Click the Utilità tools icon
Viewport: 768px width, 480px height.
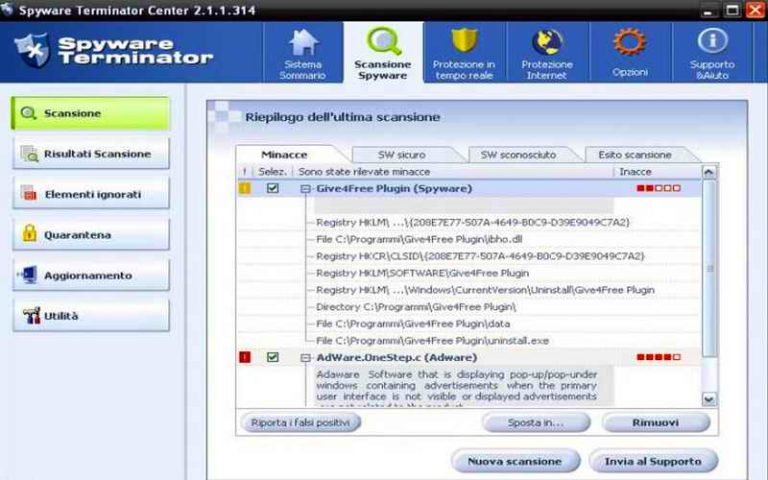pyautogui.click(x=31, y=315)
